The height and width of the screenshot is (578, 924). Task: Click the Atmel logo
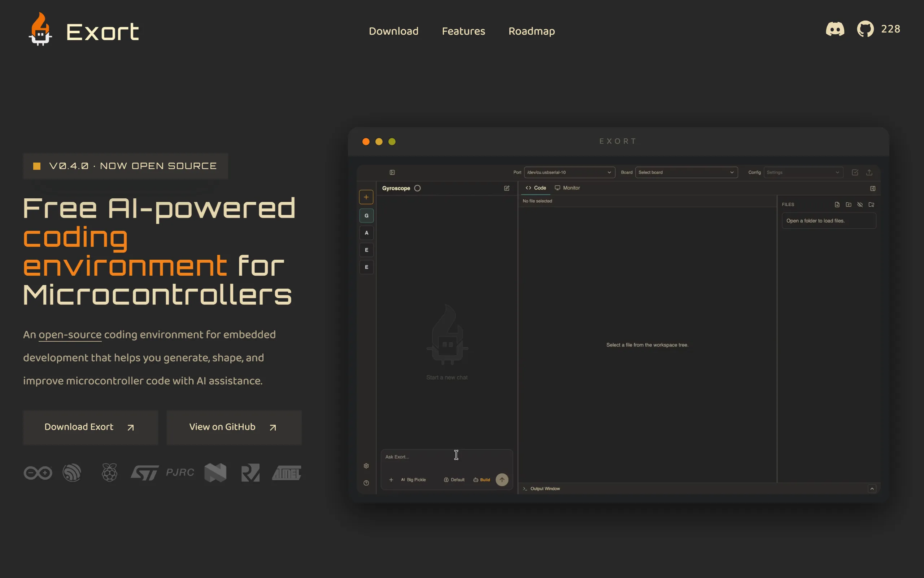[286, 473]
